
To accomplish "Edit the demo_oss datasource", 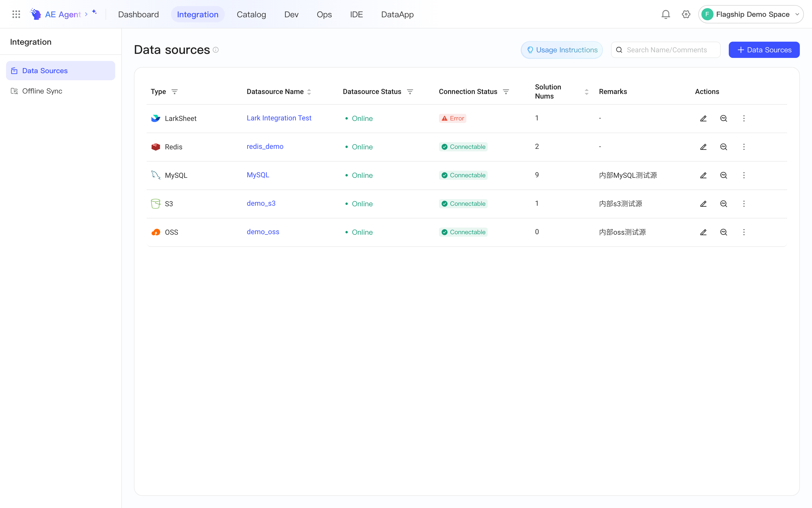I will pyautogui.click(x=703, y=232).
